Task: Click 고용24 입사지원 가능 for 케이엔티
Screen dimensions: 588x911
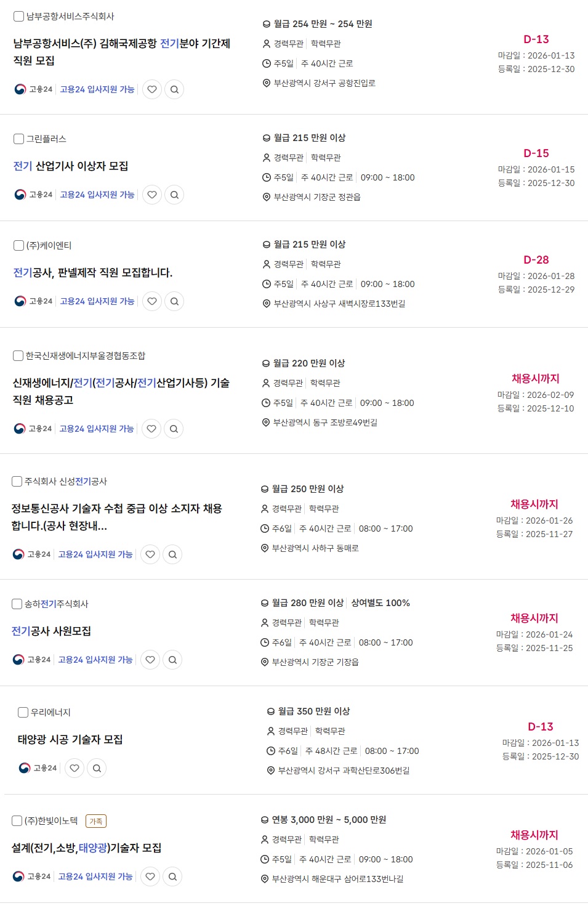Action: click(x=97, y=301)
